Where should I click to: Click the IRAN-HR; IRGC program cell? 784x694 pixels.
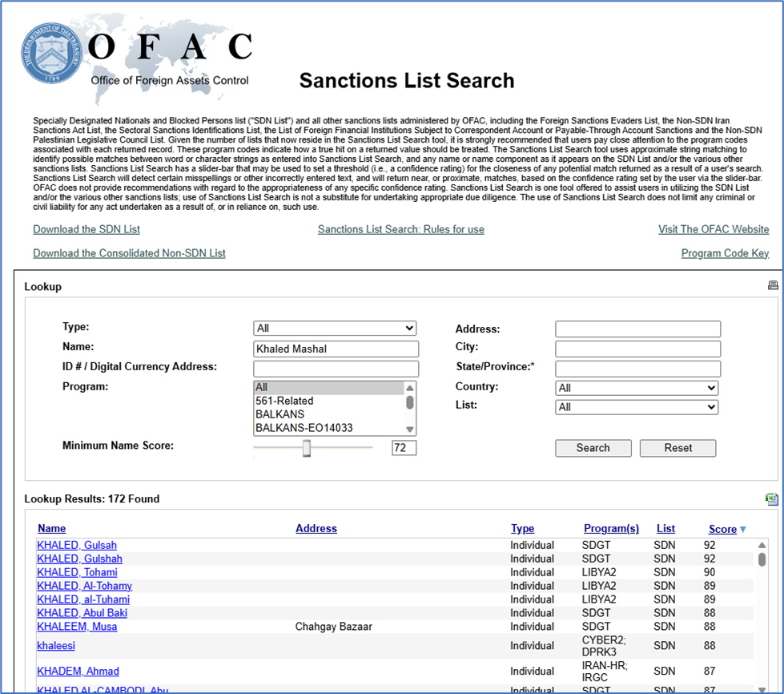(x=605, y=671)
